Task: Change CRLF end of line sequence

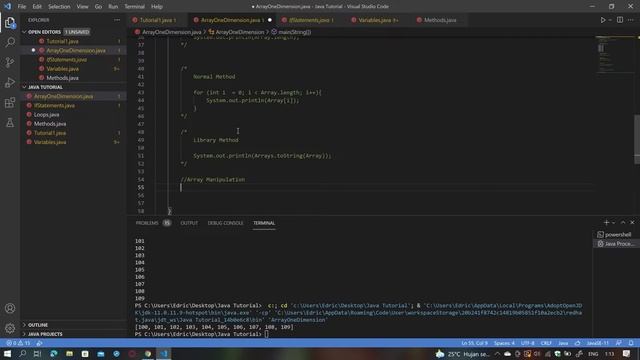Action: [546, 343]
